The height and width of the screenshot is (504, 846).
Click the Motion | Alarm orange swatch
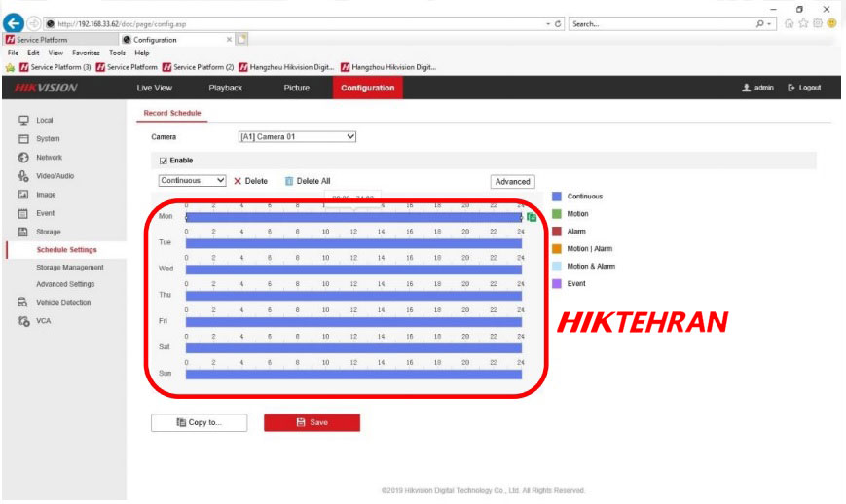click(x=557, y=249)
